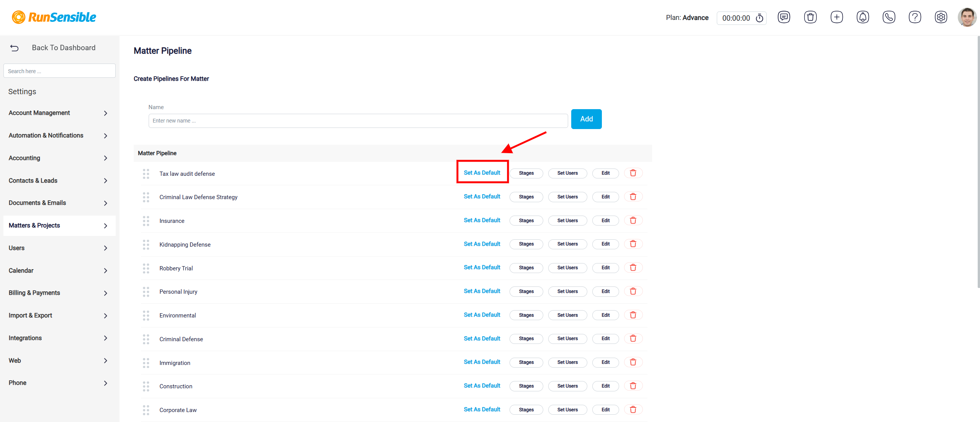Start the stopwatch timer icon
This screenshot has height=422, width=980.
(759, 18)
